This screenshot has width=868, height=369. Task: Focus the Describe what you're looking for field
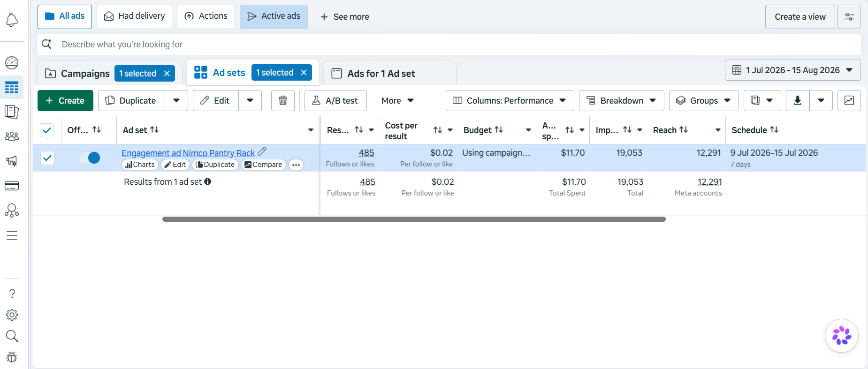pos(449,44)
